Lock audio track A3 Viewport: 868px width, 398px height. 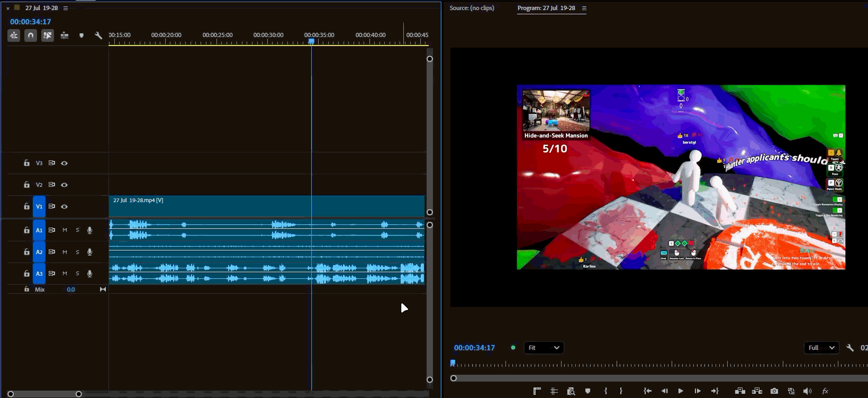pyautogui.click(x=26, y=274)
